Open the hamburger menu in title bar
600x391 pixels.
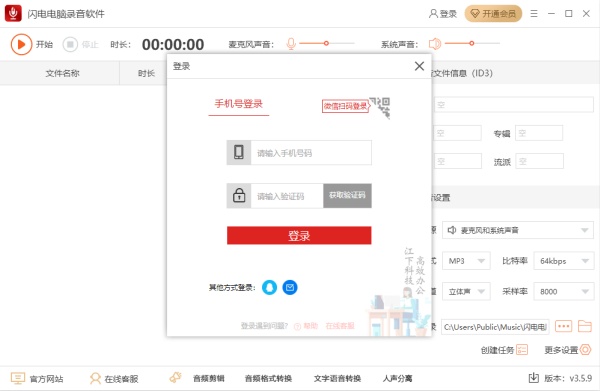click(x=534, y=14)
